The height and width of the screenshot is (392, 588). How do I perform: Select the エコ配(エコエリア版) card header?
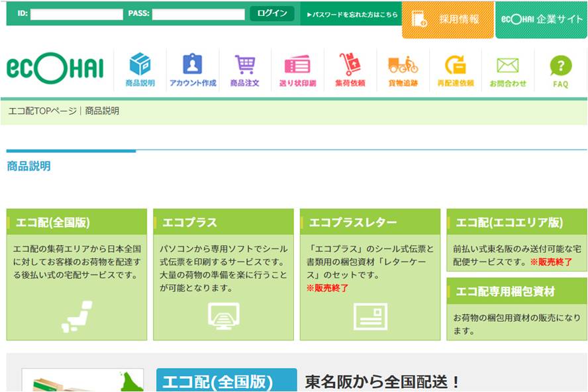[516, 222]
